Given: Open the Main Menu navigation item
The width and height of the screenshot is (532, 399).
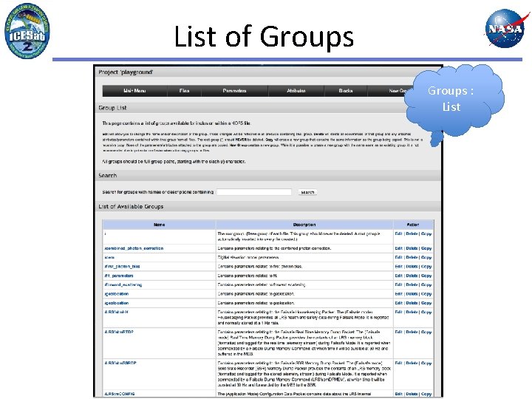Looking at the screenshot, I should click(134, 91).
